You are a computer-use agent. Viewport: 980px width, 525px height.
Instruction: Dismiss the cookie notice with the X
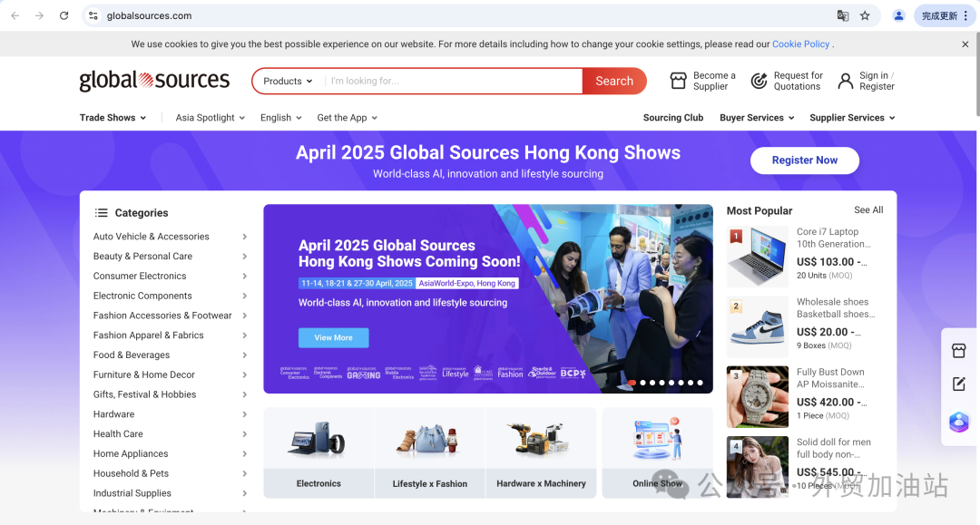965,44
